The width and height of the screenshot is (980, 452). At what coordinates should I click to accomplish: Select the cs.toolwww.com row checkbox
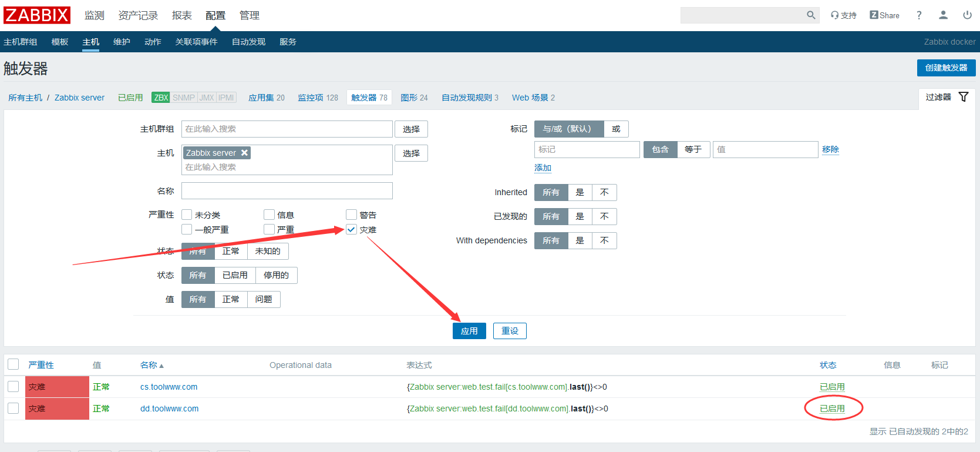(13, 387)
